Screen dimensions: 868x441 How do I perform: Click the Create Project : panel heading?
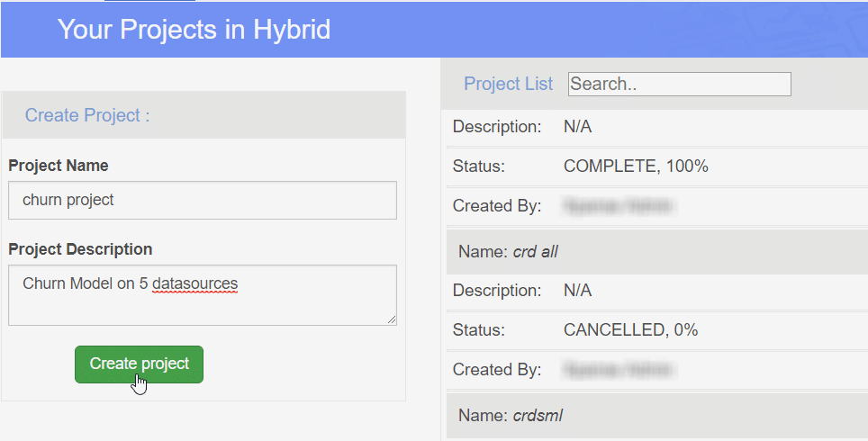click(87, 115)
